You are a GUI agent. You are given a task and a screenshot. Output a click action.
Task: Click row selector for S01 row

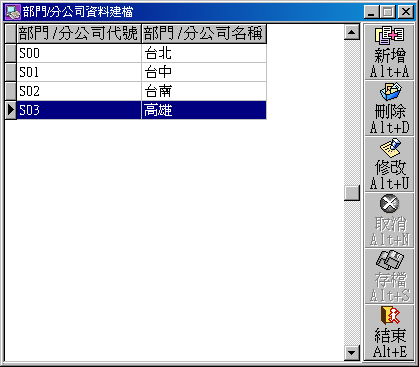(x=11, y=72)
